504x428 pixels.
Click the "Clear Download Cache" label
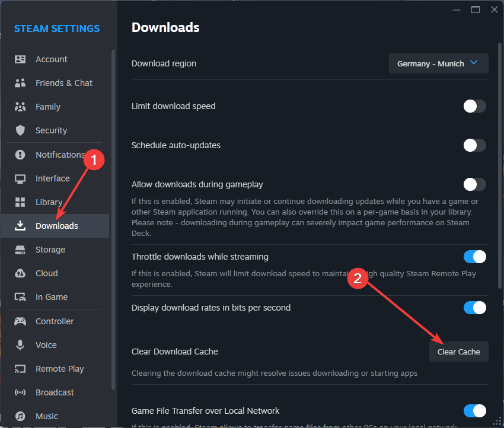[174, 352]
